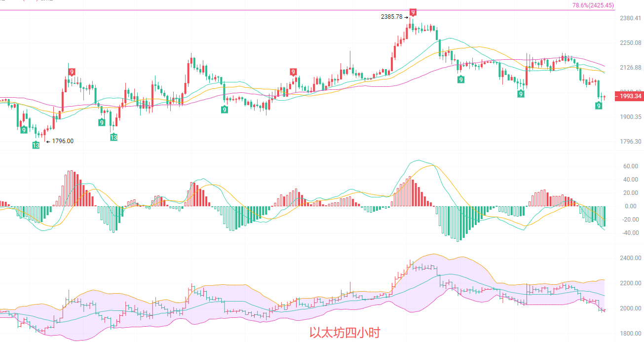Select the 78.6%(2425.45) Fibonacci level label
This screenshot has height=342, width=644.
click(593, 5)
